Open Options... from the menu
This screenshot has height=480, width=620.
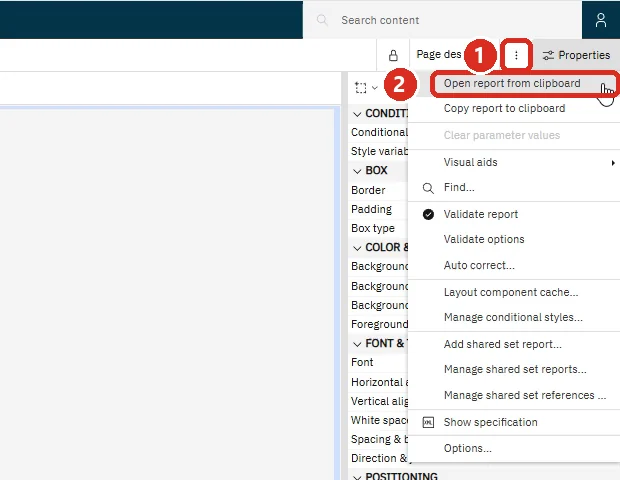[514, 448]
